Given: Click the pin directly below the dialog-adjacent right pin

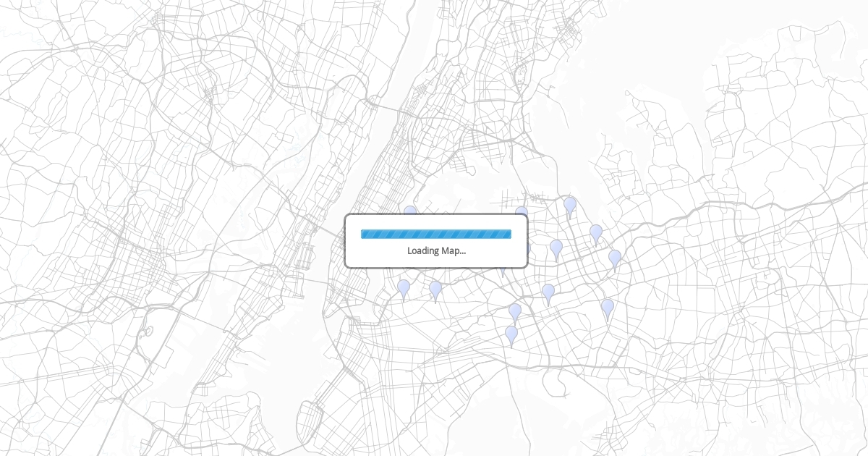Looking at the screenshot, I should [548, 292].
